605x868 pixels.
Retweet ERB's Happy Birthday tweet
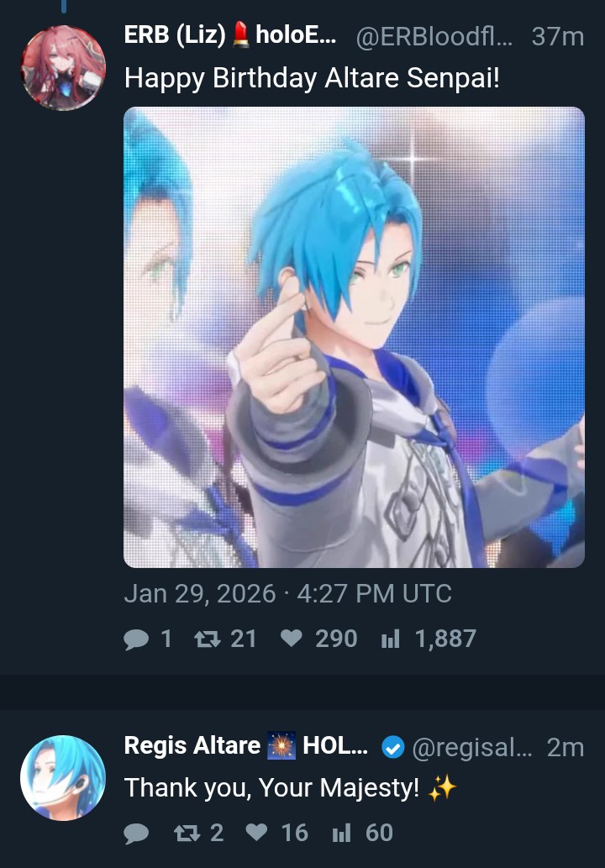[x=207, y=639]
